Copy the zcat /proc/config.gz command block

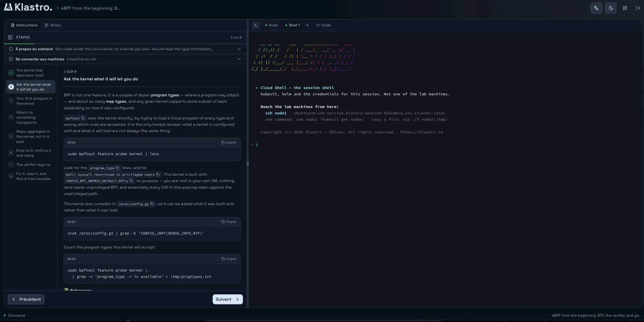pyautogui.click(x=229, y=222)
